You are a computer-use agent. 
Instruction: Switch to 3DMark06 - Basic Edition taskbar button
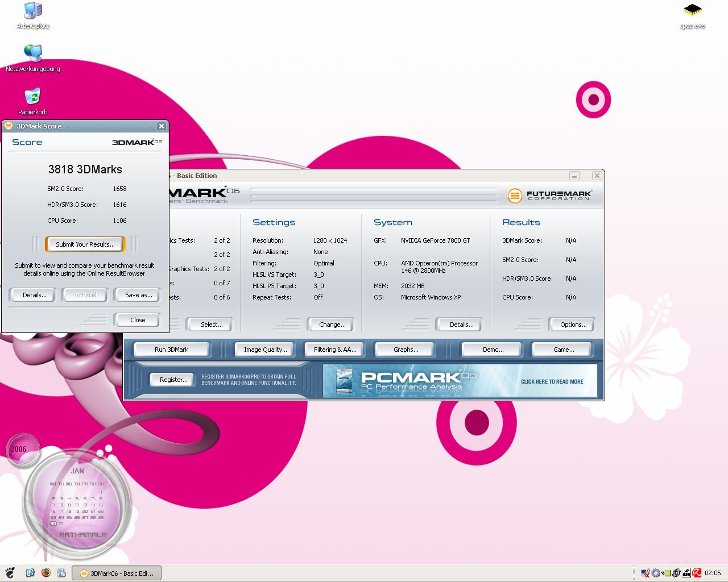coord(117,573)
